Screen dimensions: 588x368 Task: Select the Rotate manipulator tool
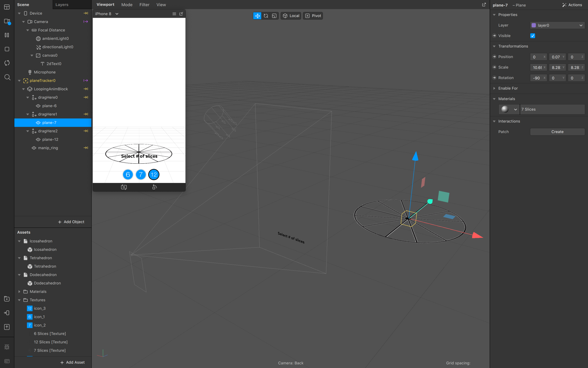pyautogui.click(x=266, y=16)
